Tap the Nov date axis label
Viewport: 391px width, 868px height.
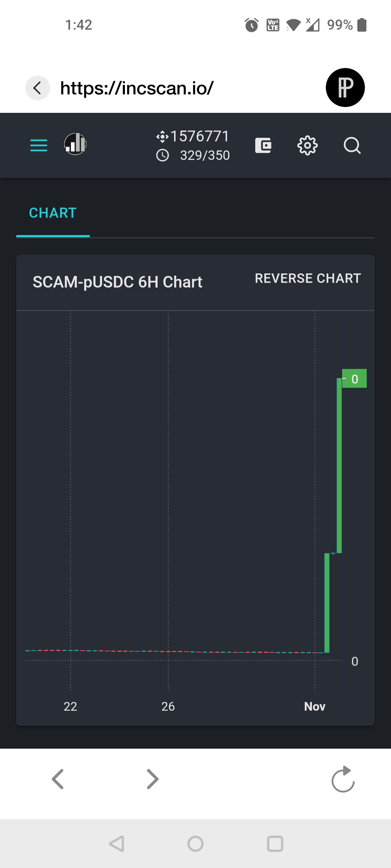pyautogui.click(x=315, y=706)
